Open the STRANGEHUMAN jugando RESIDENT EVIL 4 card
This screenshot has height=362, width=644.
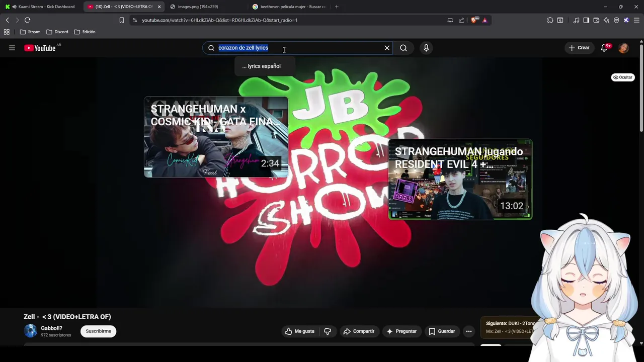click(460, 179)
